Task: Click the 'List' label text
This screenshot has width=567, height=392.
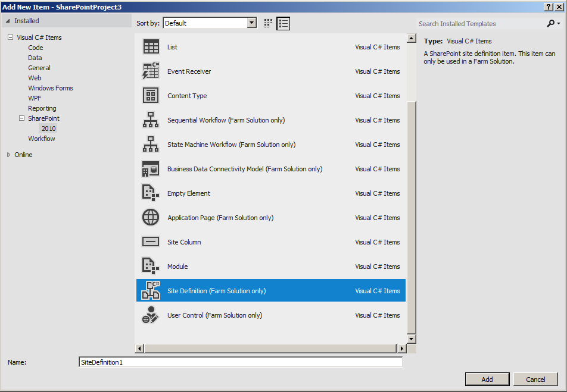Action: click(x=172, y=47)
